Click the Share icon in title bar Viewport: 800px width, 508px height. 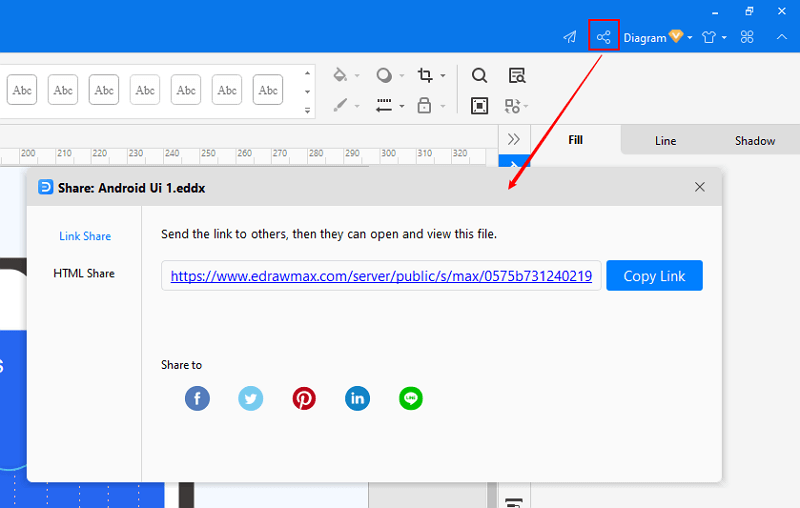[x=604, y=37]
